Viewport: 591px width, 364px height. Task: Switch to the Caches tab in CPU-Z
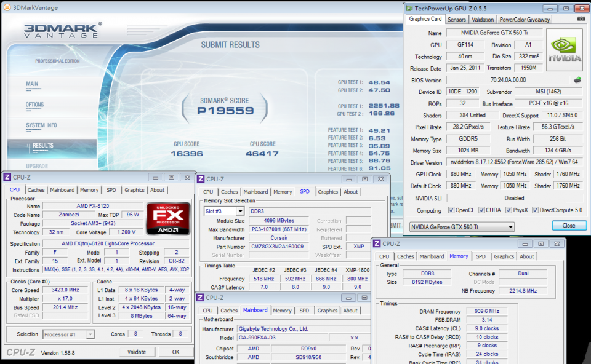[36, 189]
